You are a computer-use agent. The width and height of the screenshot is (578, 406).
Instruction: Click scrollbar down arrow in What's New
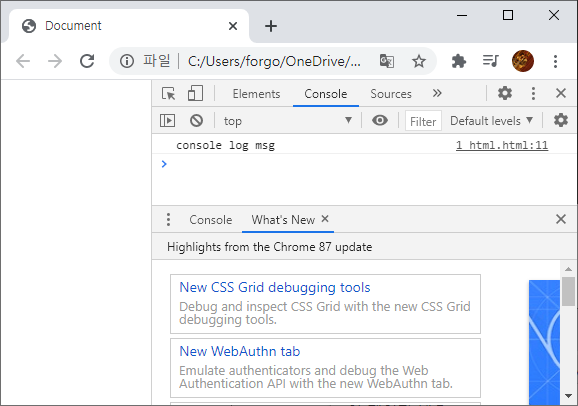tap(568, 396)
